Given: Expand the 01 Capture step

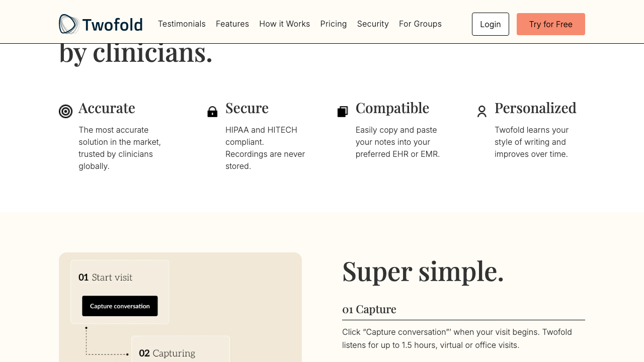Looking at the screenshot, I should pos(369,309).
